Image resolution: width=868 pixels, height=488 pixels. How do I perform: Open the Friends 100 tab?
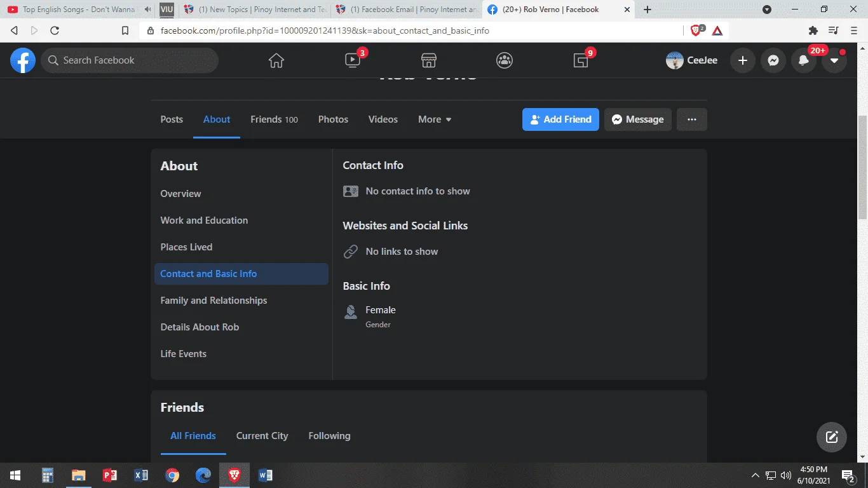pyautogui.click(x=274, y=119)
